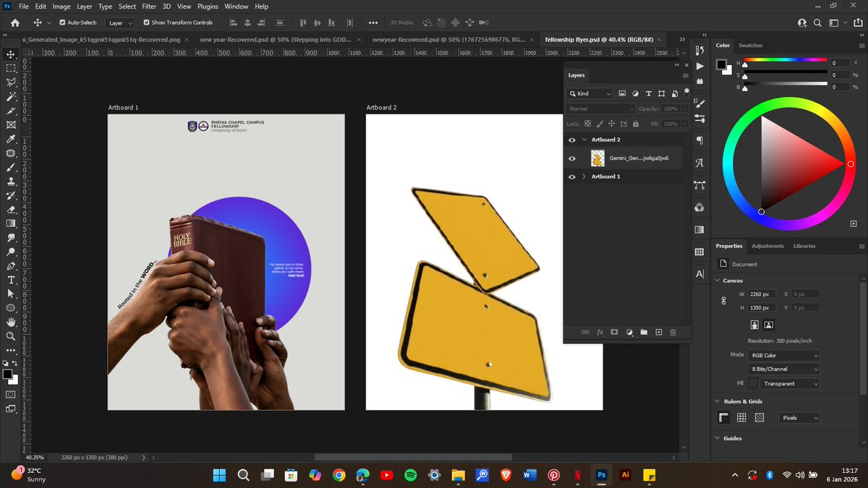Select the Rectangular Marquee tool
This screenshot has width=868, height=488.
coord(11,68)
